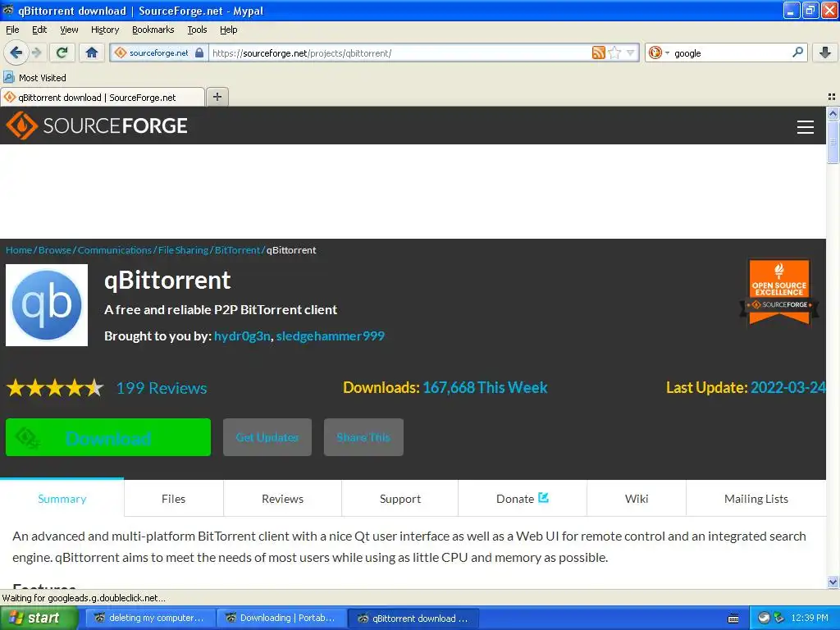Click BitTorrent breadcrumb link
This screenshot has height=630, width=840.
point(237,250)
